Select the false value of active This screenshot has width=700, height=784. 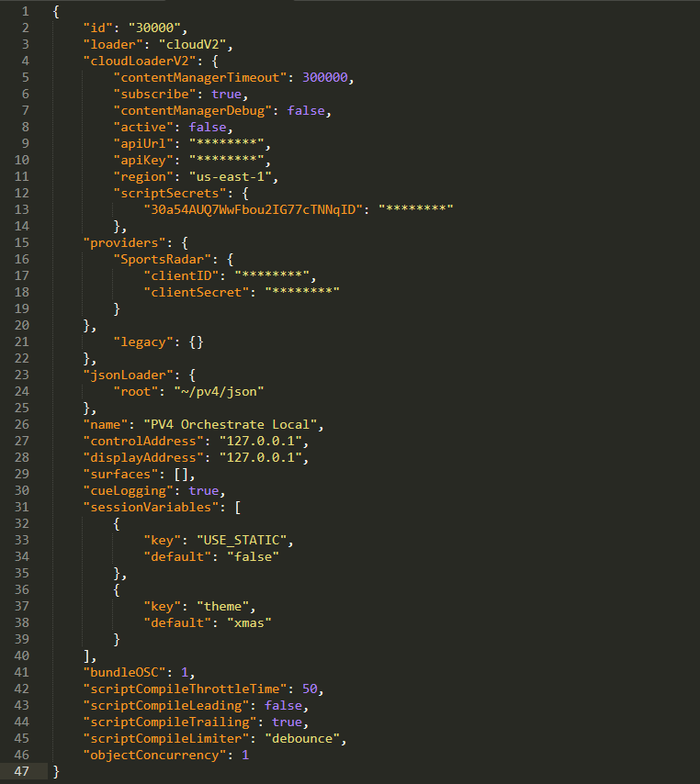[208, 127]
